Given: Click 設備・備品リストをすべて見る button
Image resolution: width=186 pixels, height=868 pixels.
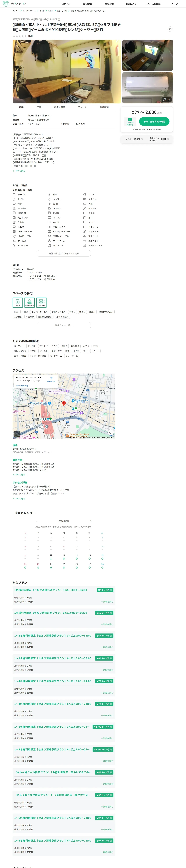Looking at the screenshot, I should coord(64,253).
